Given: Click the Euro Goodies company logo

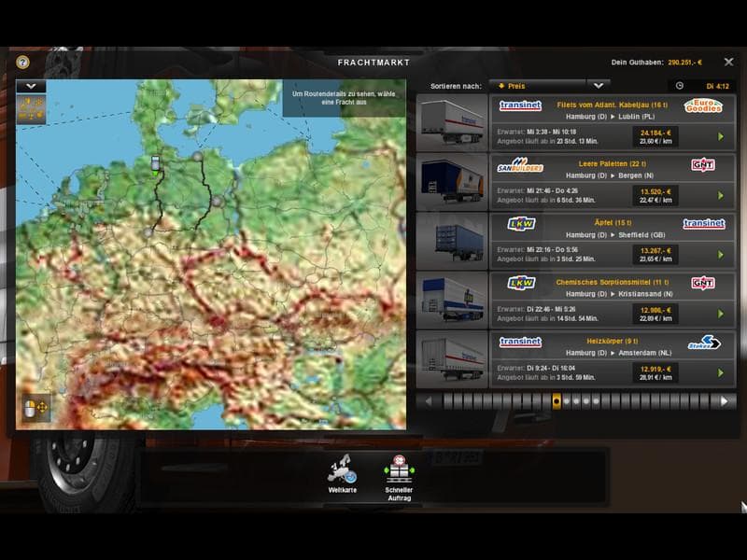Looking at the screenshot, I should coord(703,105).
